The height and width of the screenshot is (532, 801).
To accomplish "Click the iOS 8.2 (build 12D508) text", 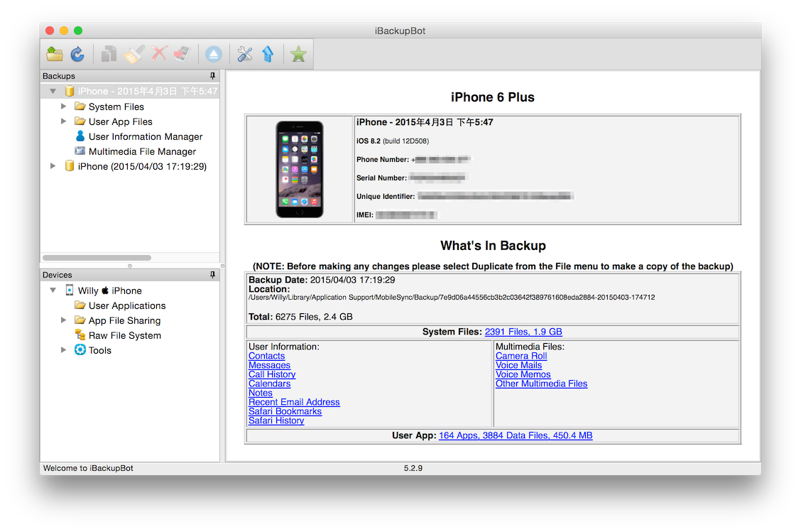I will click(x=392, y=141).
